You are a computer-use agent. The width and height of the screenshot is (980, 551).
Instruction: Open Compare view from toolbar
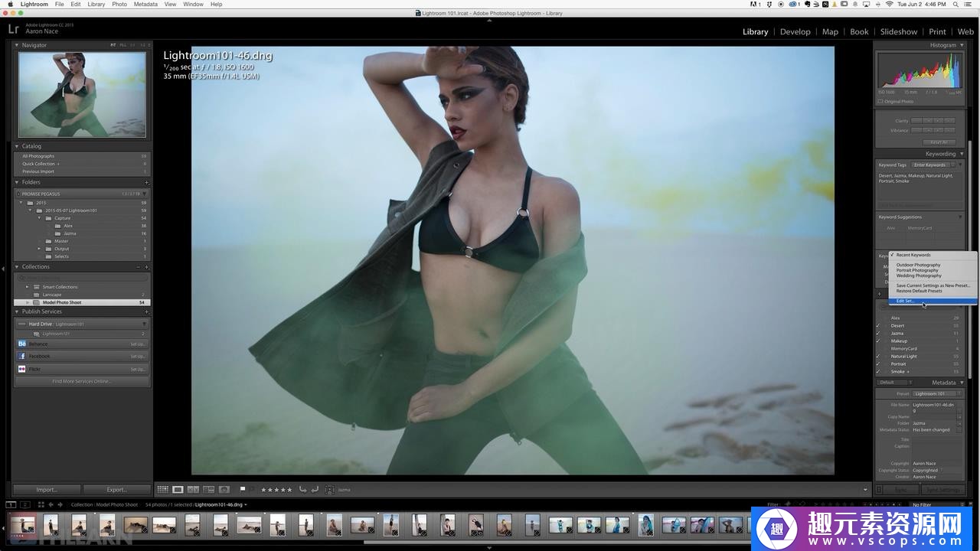[193, 490]
